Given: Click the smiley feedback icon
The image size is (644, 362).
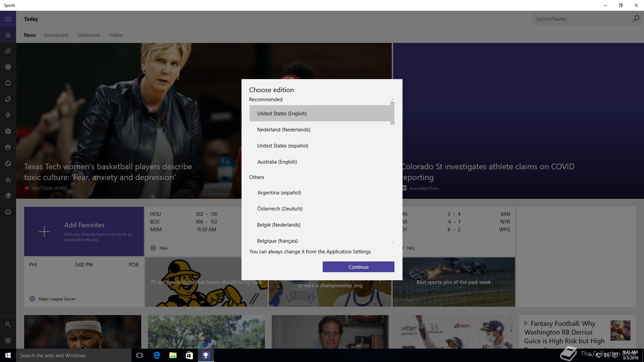Looking at the screenshot, I should click(x=8, y=212).
